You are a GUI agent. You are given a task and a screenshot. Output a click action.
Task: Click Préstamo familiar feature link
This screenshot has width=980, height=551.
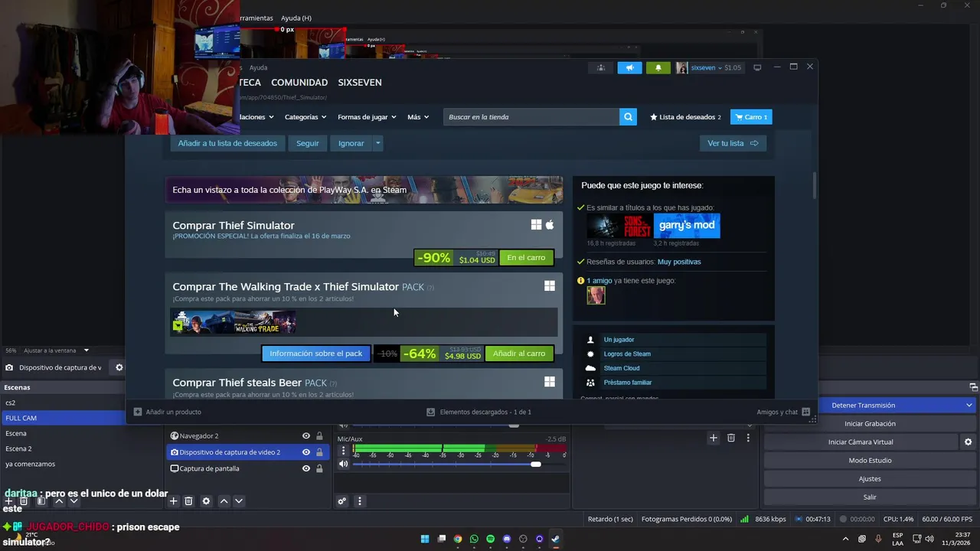628,383
